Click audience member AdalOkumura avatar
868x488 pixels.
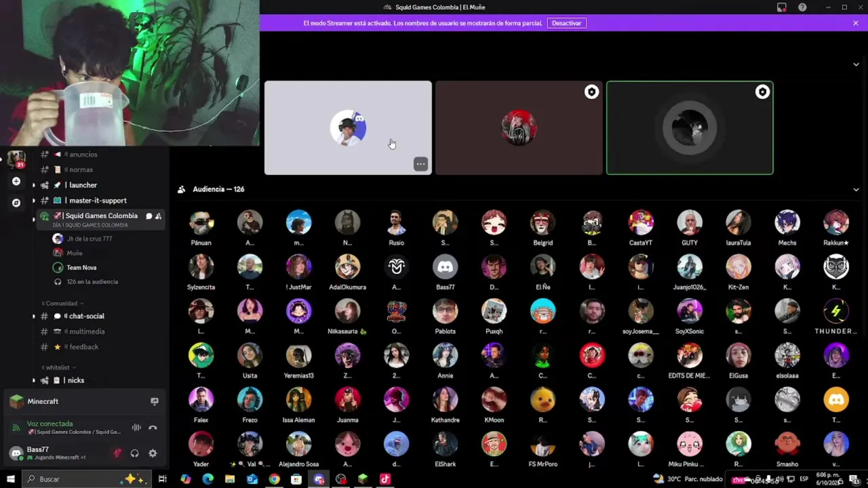(348, 267)
